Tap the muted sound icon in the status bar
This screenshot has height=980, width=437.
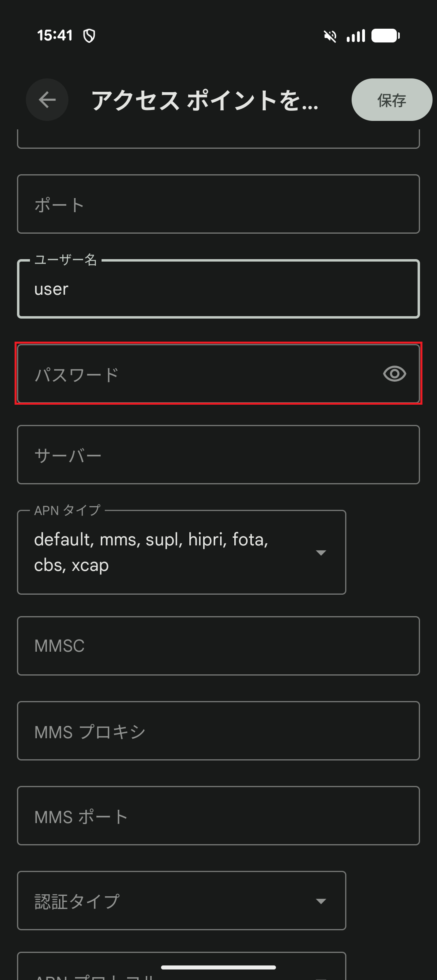coord(330,36)
